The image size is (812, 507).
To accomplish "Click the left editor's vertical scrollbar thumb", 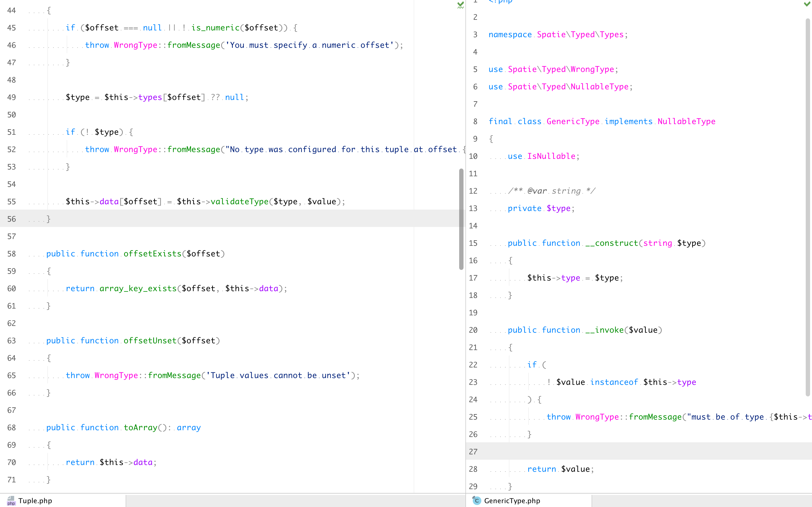I will click(x=461, y=219).
